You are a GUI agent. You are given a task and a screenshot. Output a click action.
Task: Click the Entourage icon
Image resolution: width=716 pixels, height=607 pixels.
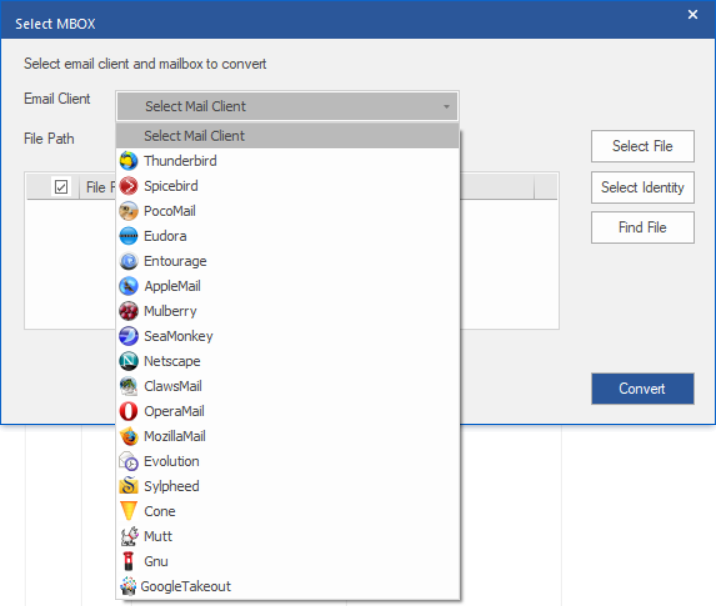tap(128, 261)
